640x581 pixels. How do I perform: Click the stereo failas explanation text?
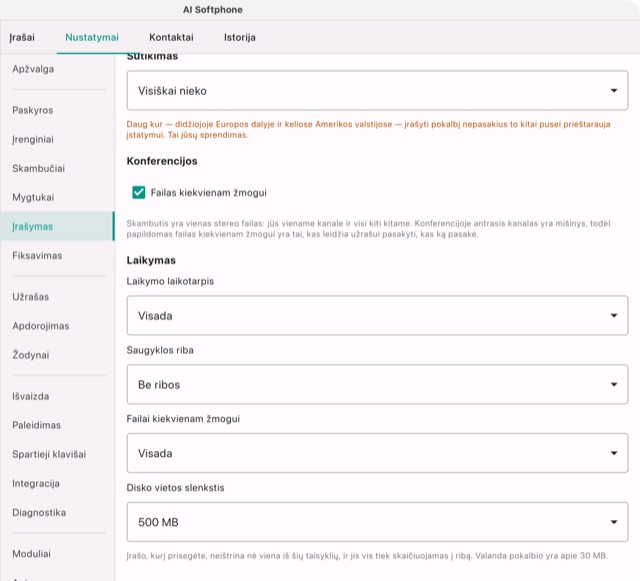point(369,229)
